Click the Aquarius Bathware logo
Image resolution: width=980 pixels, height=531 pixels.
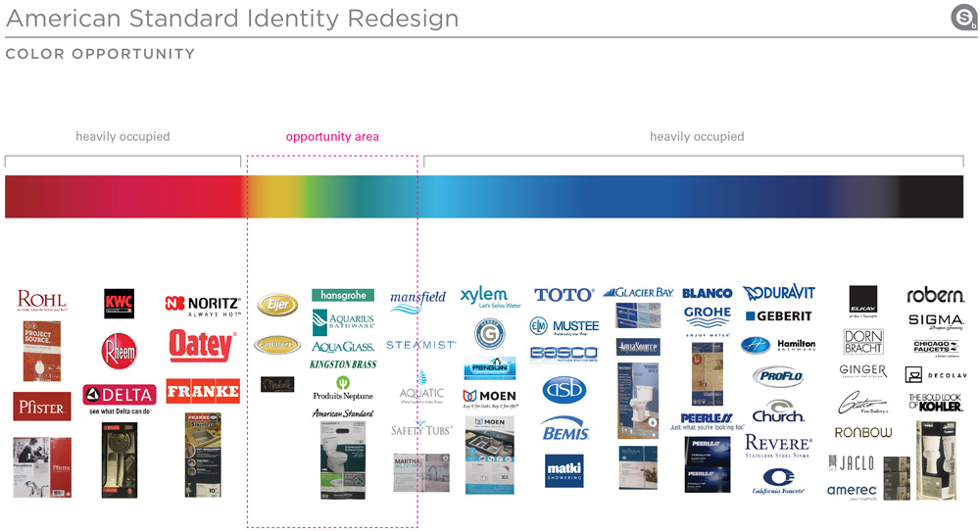click(x=343, y=321)
